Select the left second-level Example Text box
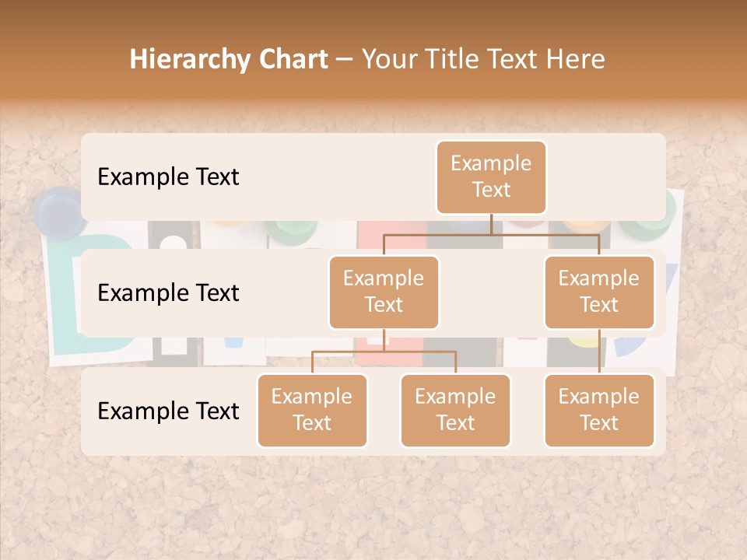 click(x=384, y=292)
